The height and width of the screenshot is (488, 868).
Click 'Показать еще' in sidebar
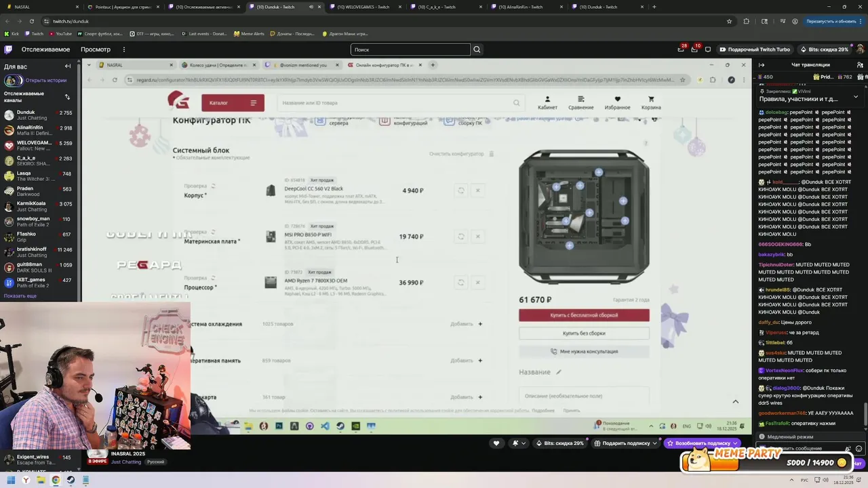[x=20, y=296]
